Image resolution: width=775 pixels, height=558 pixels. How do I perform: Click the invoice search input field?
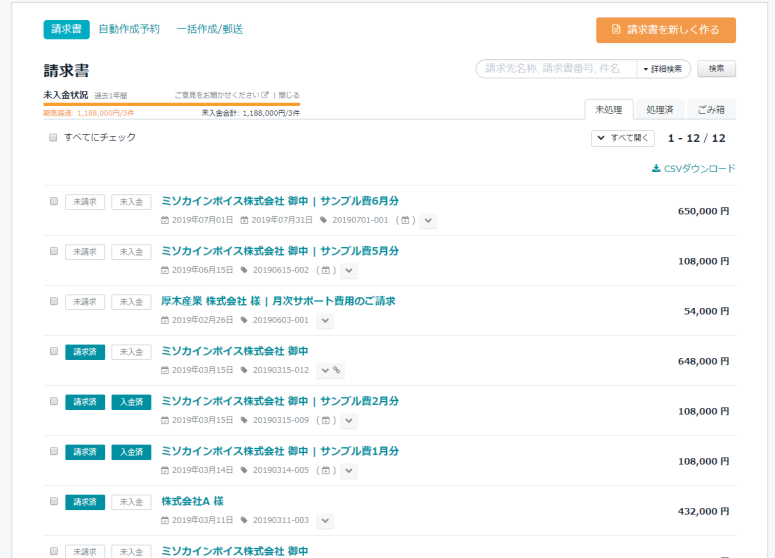[557, 69]
